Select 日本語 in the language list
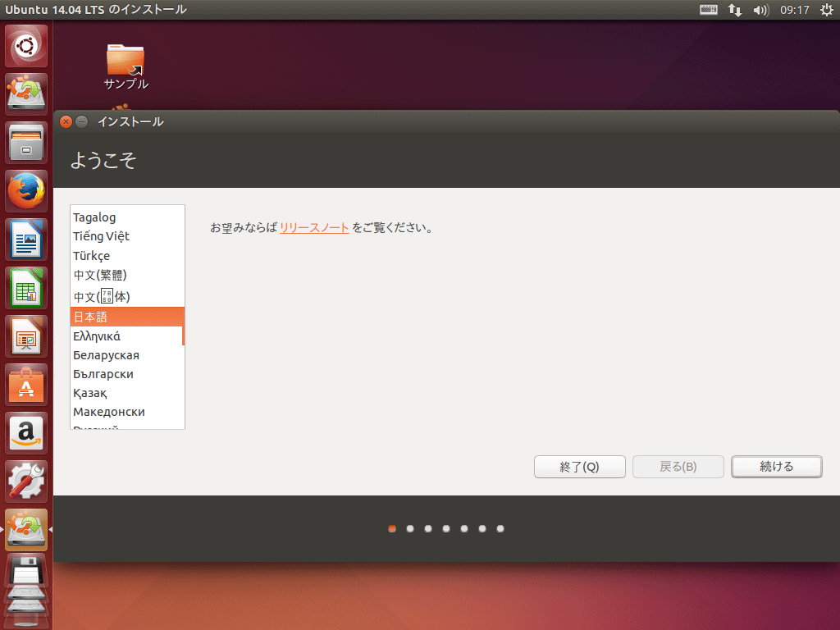 [126, 317]
